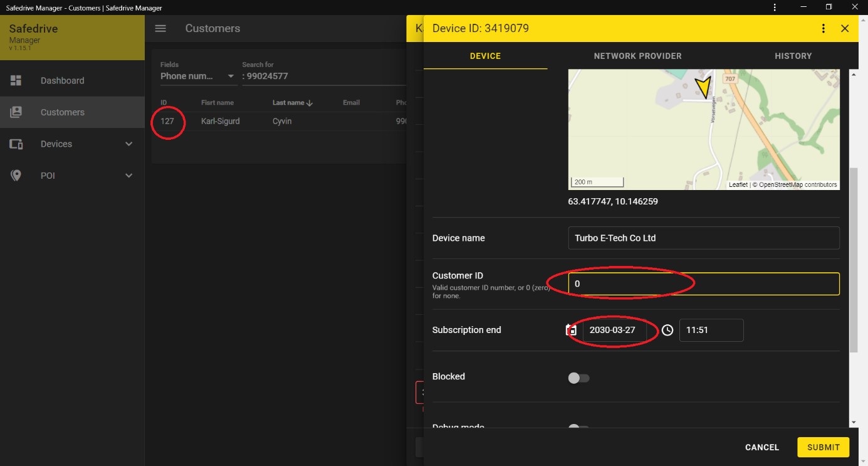Open the subscription end calendar picker
Screen dimensions: 868x466
[x=571, y=330]
